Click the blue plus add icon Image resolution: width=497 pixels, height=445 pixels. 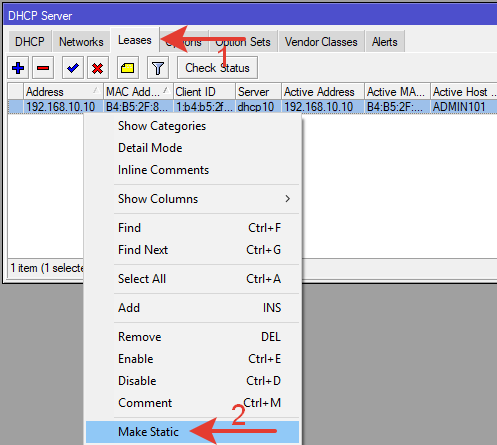[18, 68]
